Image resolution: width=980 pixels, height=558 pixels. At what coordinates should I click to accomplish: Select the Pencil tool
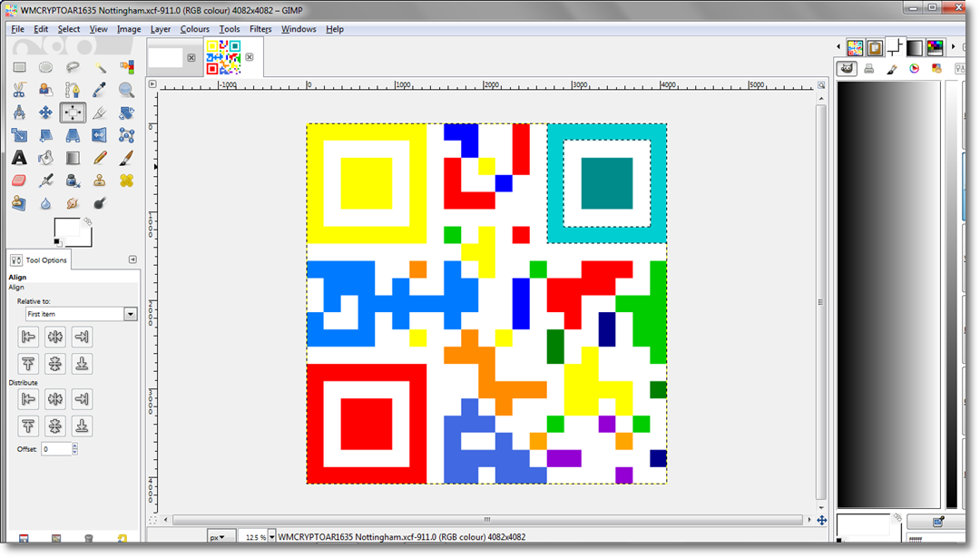tap(100, 158)
